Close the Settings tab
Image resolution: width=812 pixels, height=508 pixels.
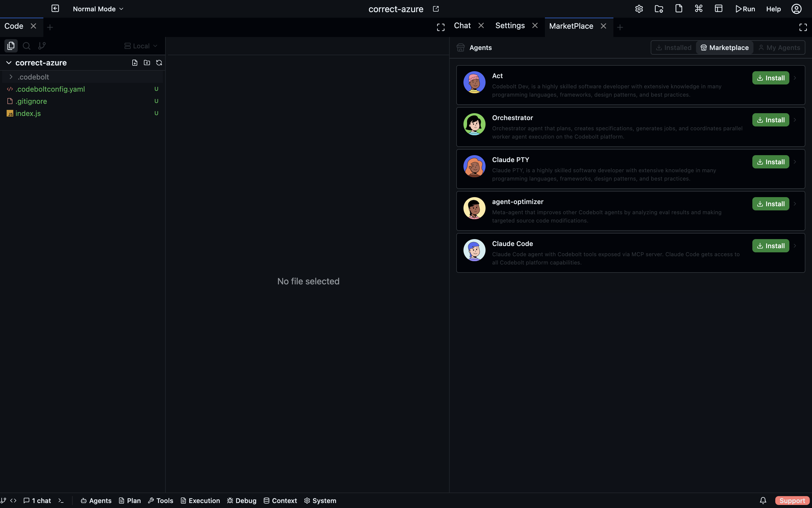coord(535,25)
